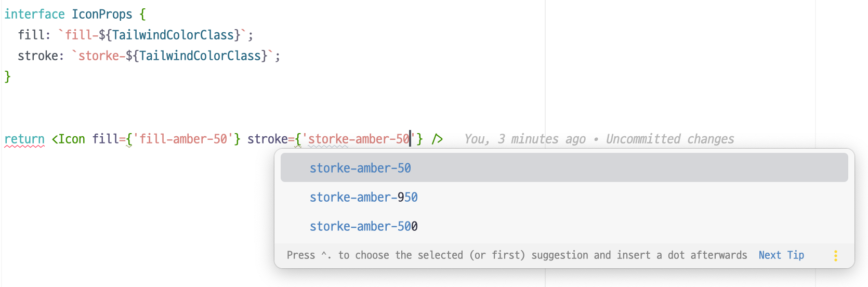Click the "Next Tip" link

coord(781,255)
